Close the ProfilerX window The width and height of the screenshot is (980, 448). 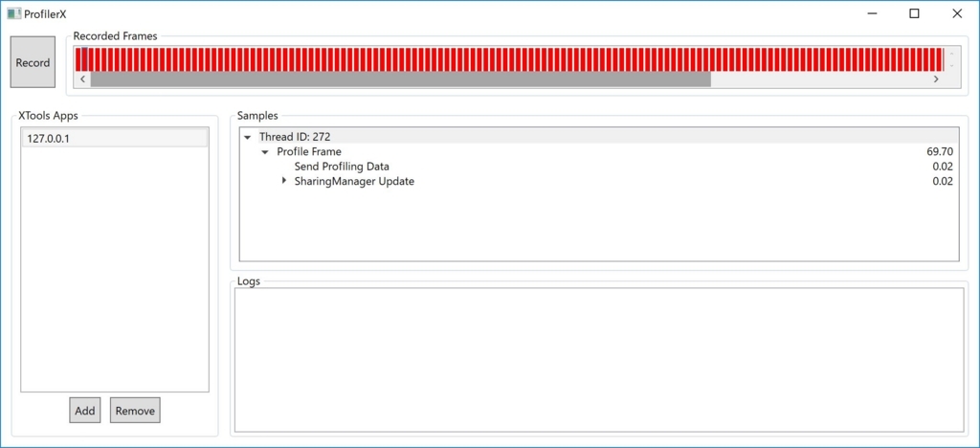tap(957, 13)
